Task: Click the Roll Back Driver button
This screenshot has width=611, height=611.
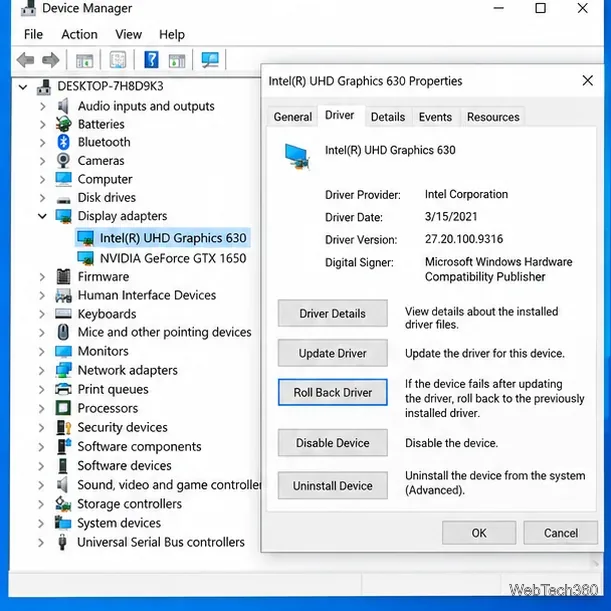Action: coord(332,392)
